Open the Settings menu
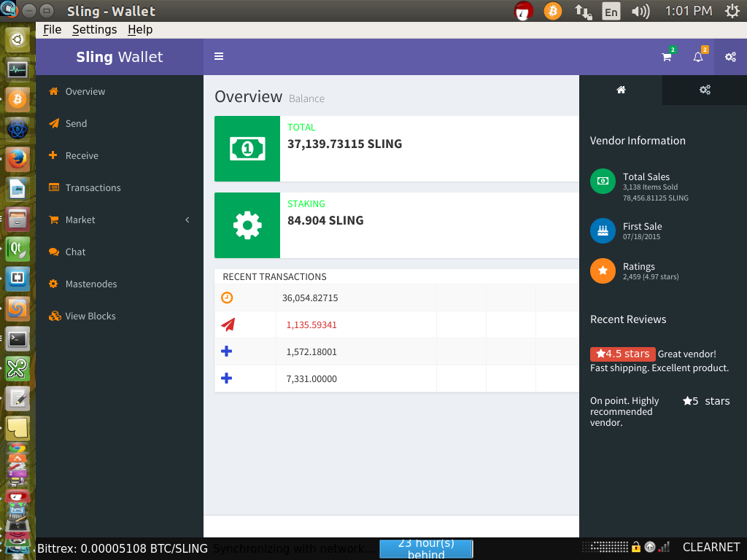The width and height of the screenshot is (747, 560). point(94,29)
